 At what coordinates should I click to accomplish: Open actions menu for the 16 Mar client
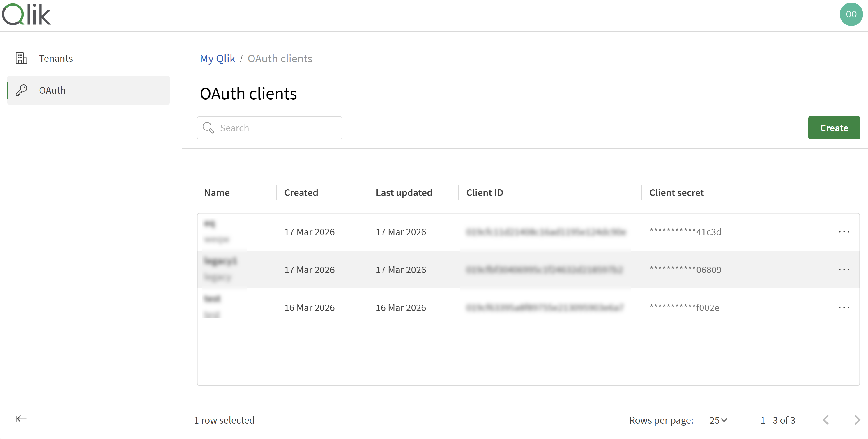pos(844,307)
